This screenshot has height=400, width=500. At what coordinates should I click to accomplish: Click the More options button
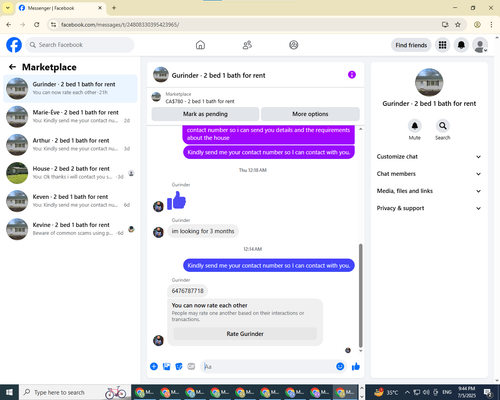[x=310, y=114]
